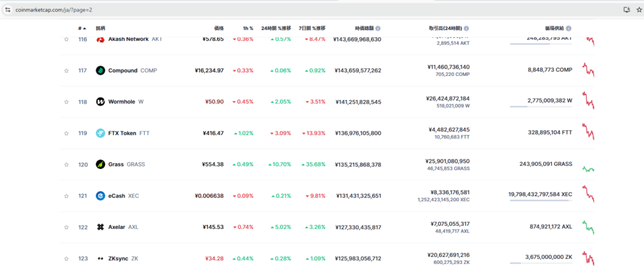Screen dimensions: 644x269
Task: Sort by the 価格 price column header
Action: point(219,28)
